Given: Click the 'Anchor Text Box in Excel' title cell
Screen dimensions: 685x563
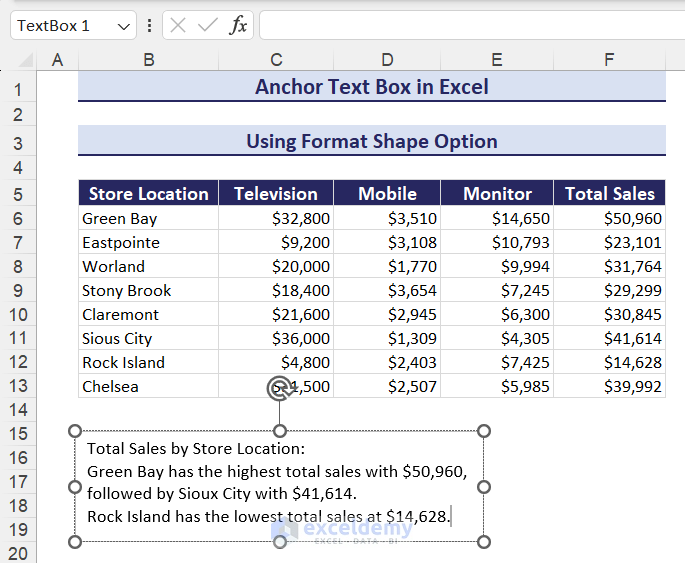Looking at the screenshot, I should [372, 86].
